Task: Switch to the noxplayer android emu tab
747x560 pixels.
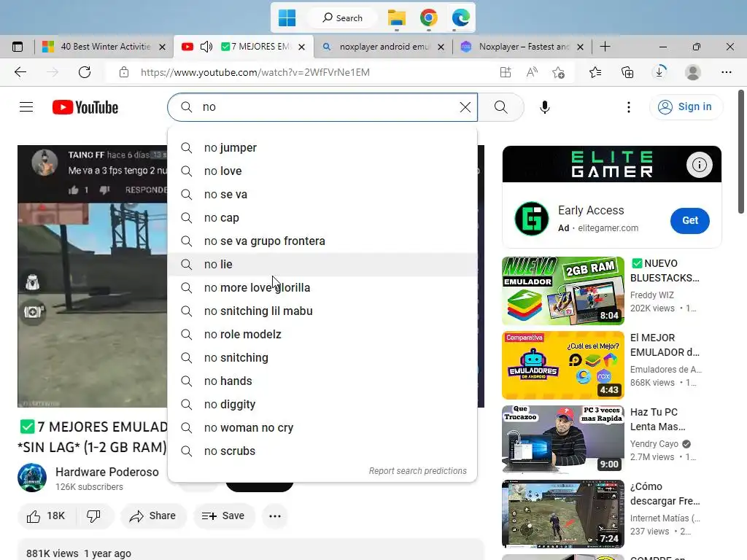Action: (x=384, y=47)
